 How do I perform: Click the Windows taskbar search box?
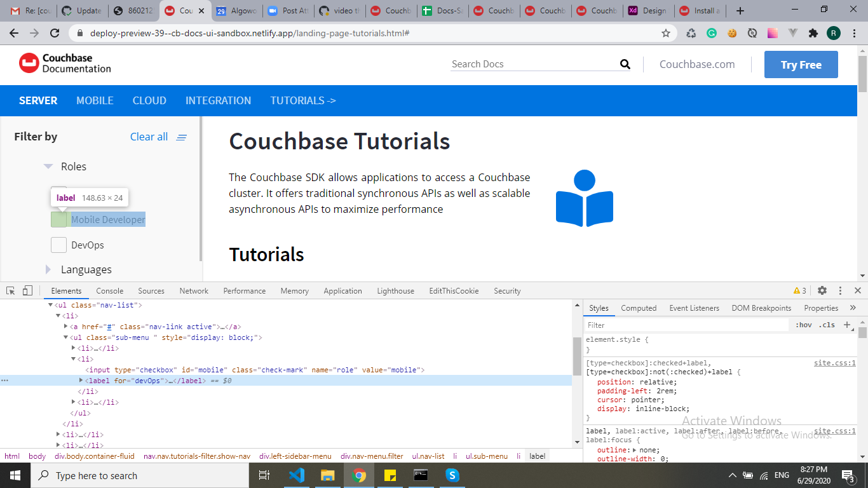(140, 475)
